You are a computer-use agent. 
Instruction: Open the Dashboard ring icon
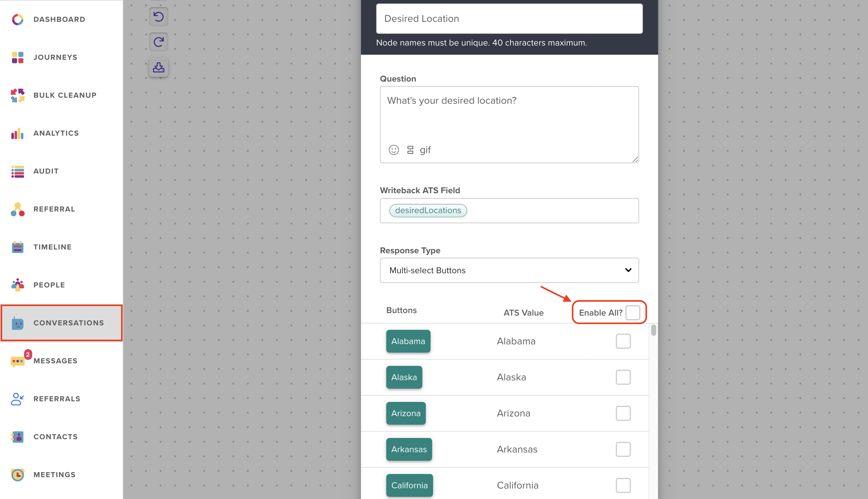coord(17,20)
